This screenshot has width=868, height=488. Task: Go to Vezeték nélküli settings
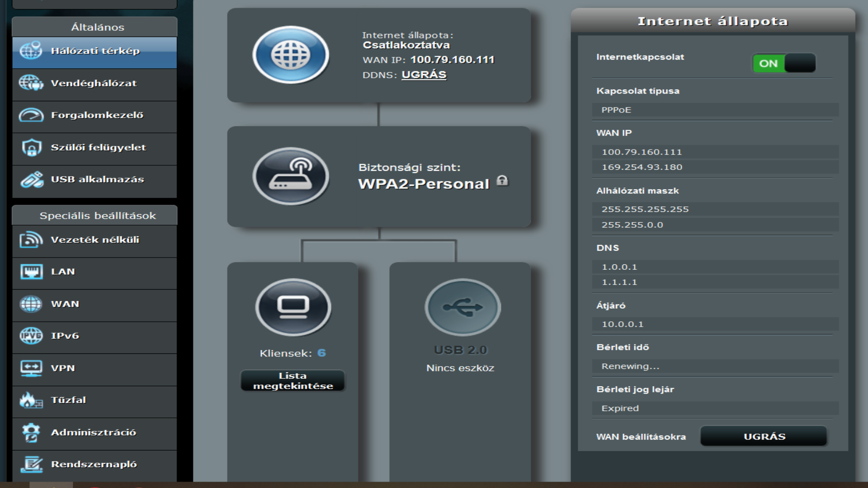pos(95,240)
